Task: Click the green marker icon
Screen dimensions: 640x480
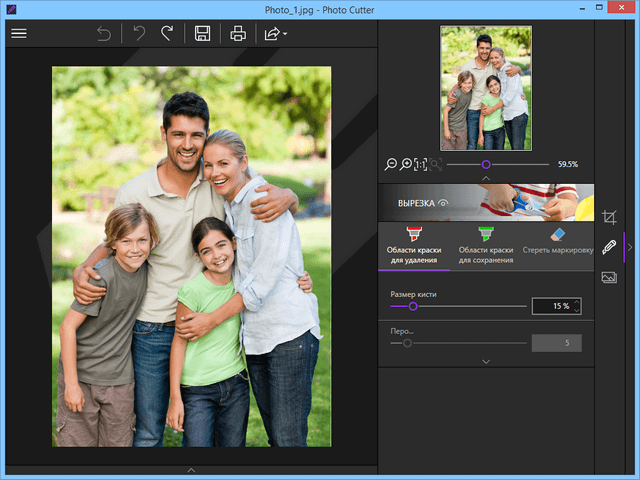Action: 486,234
